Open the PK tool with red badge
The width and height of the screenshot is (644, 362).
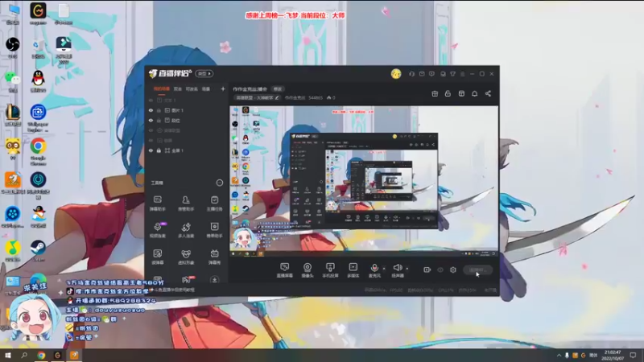[x=187, y=279]
